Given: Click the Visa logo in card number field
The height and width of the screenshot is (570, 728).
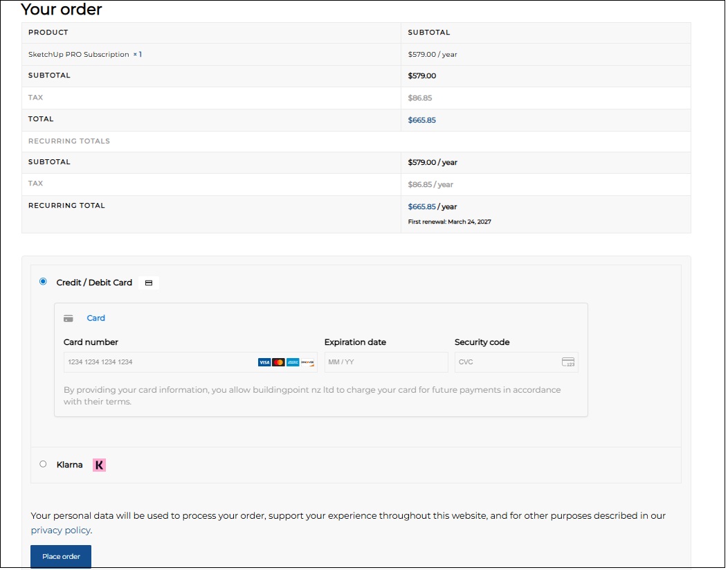Looking at the screenshot, I should point(264,362).
